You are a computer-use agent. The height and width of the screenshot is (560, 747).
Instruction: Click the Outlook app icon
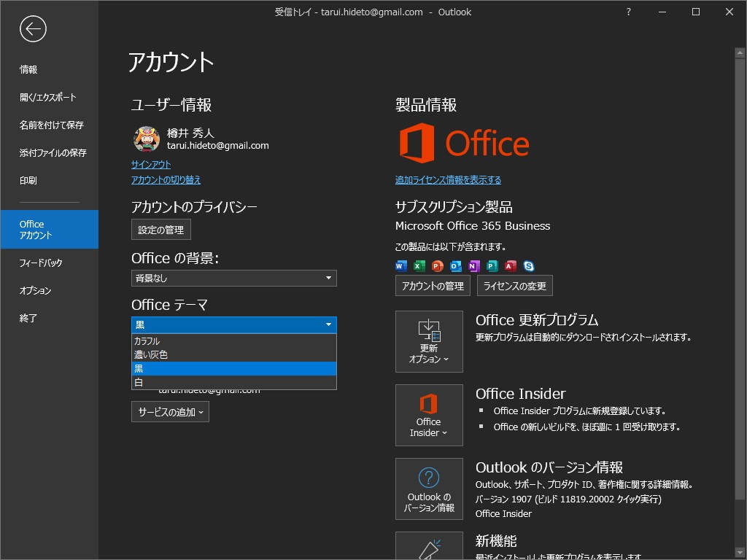coord(454,266)
